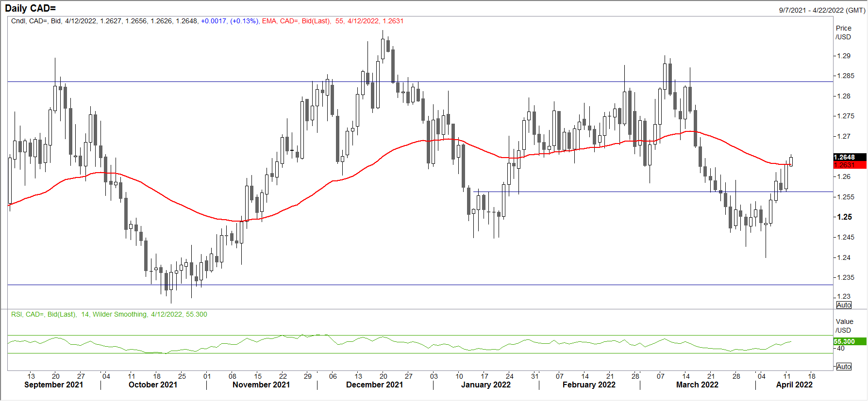Click the 1.23 price axis label
Screen dimensions: 868x401
tap(844, 296)
